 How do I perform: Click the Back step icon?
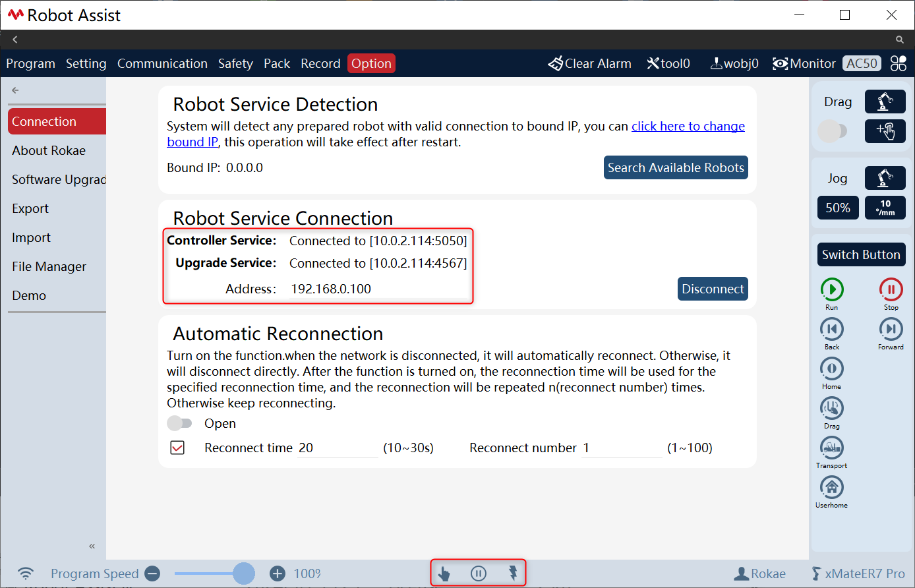[x=832, y=329]
